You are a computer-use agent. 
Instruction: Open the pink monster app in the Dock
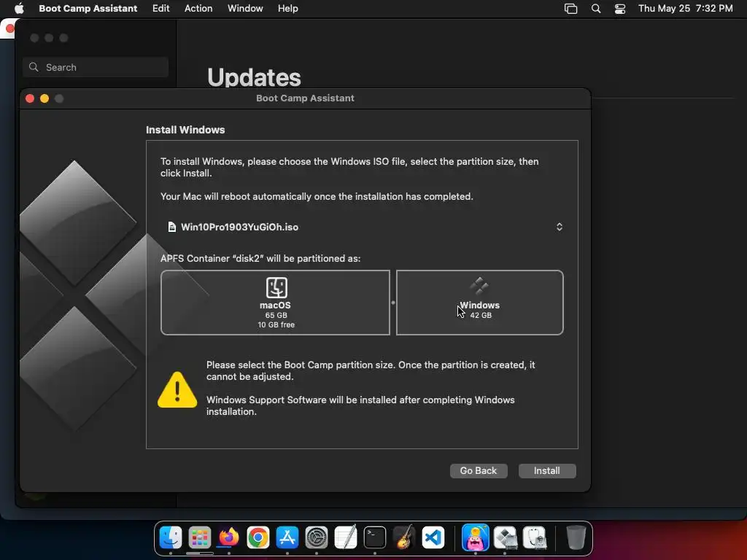476,537
